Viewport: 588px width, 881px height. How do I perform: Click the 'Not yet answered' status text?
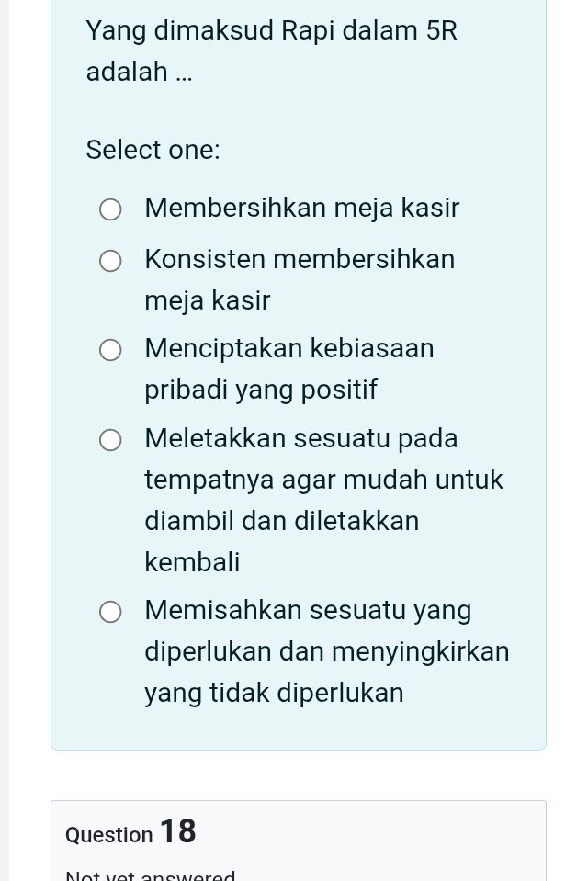(150, 873)
